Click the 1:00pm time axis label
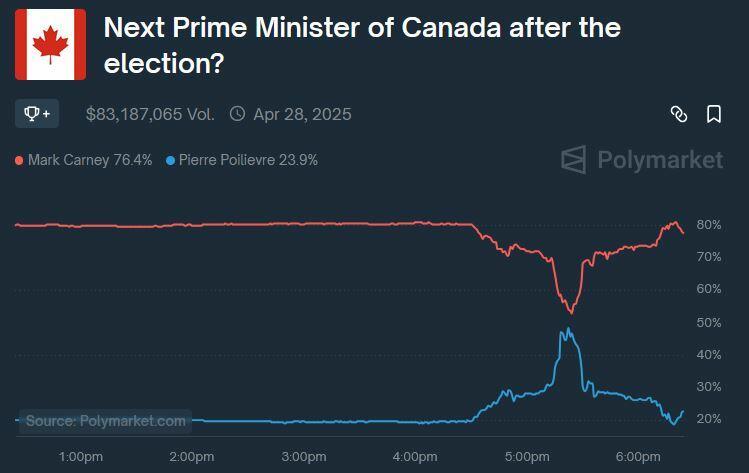The height and width of the screenshot is (473, 749). click(81, 457)
